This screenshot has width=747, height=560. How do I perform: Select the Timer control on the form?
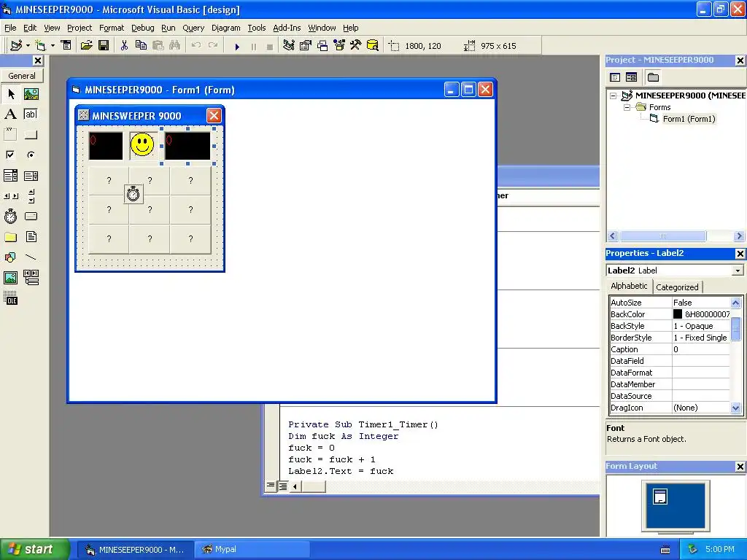[133, 194]
